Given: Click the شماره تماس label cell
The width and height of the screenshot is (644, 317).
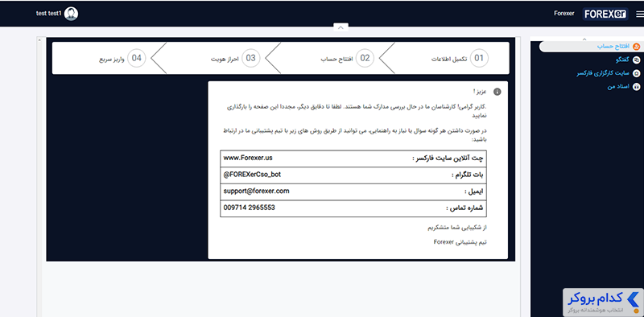Looking at the screenshot, I should (464, 208).
